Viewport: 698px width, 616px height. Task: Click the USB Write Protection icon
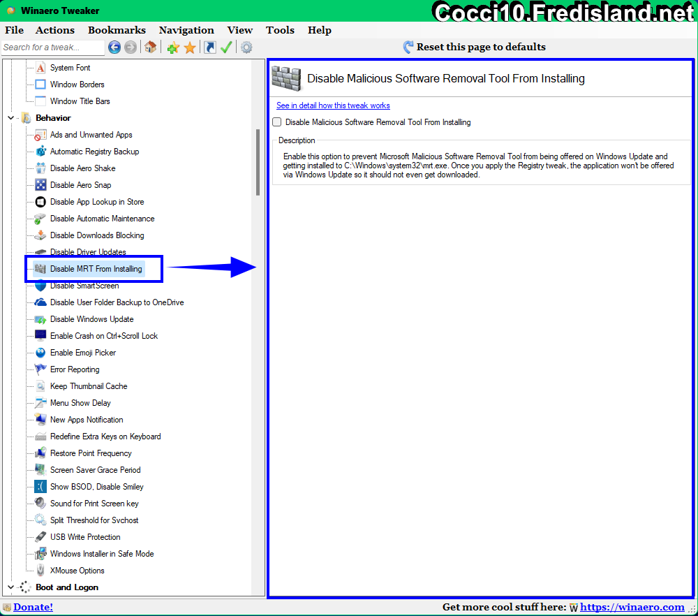40,537
